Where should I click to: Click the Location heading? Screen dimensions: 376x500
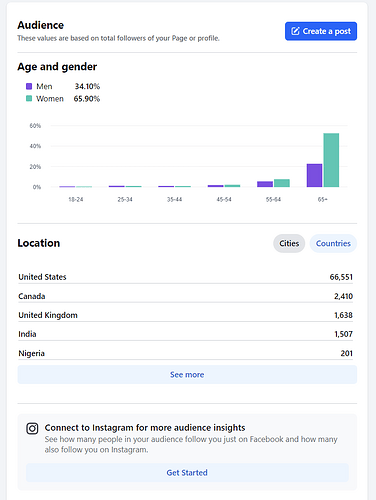[39, 243]
